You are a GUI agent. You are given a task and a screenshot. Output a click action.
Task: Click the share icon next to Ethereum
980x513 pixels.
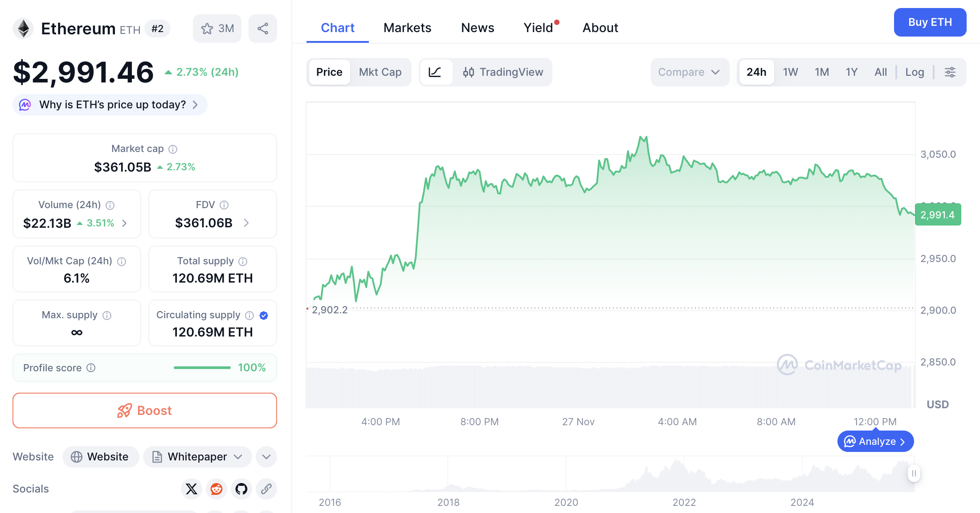[262, 28]
